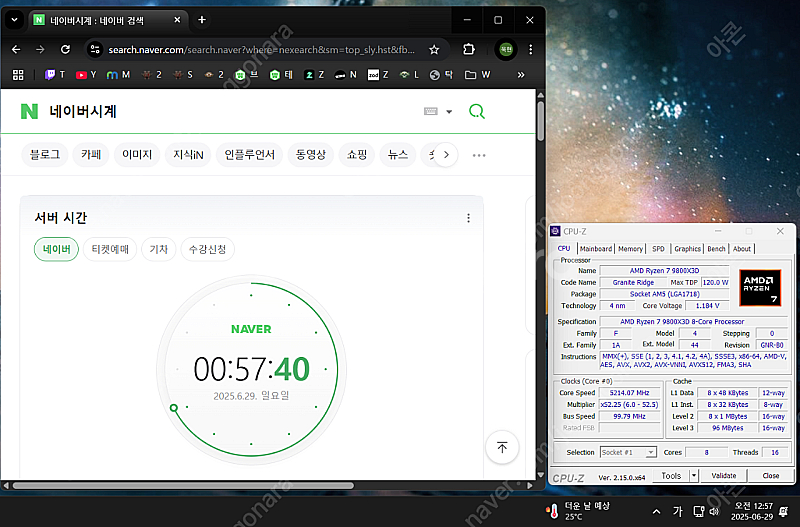Switch to the About tab in CPU-Z

coord(742,249)
